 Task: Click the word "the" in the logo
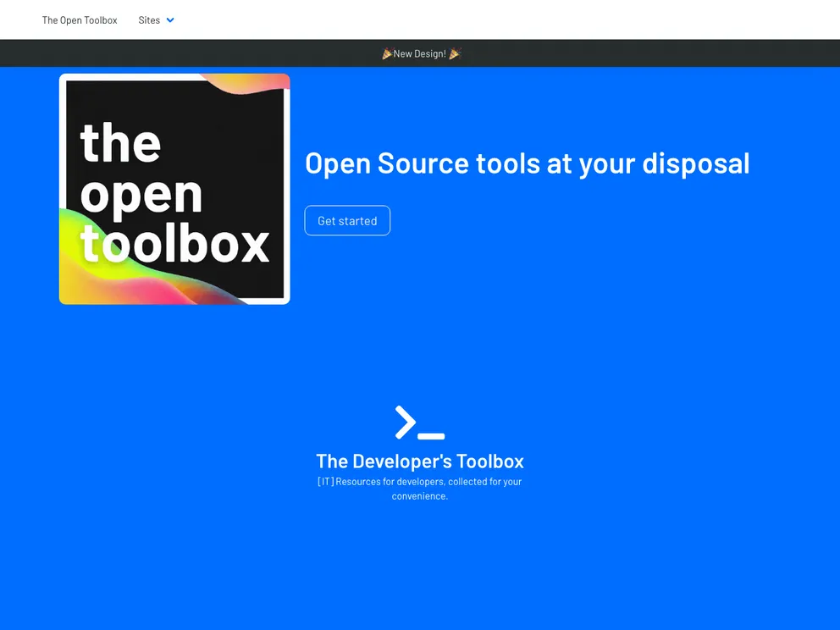tap(120, 142)
